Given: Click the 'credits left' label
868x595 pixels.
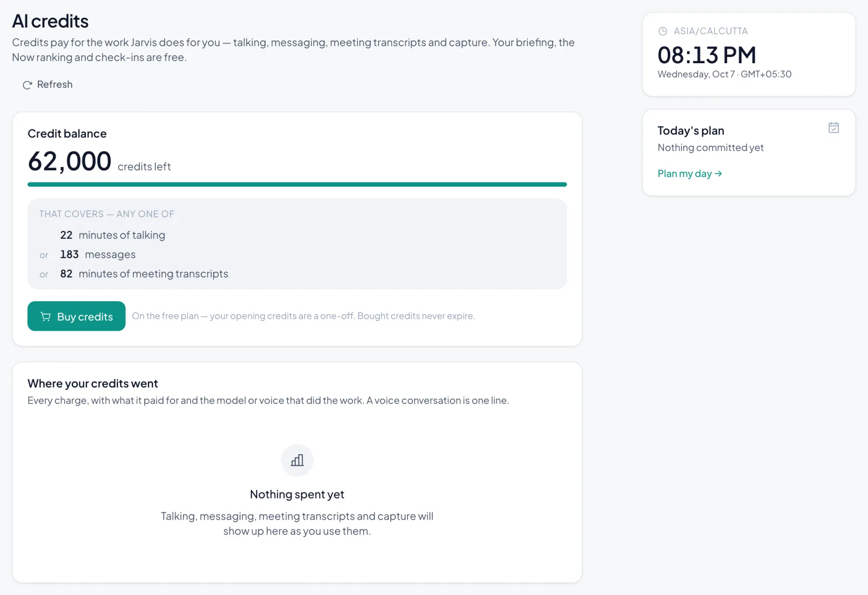Looking at the screenshot, I should (144, 166).
